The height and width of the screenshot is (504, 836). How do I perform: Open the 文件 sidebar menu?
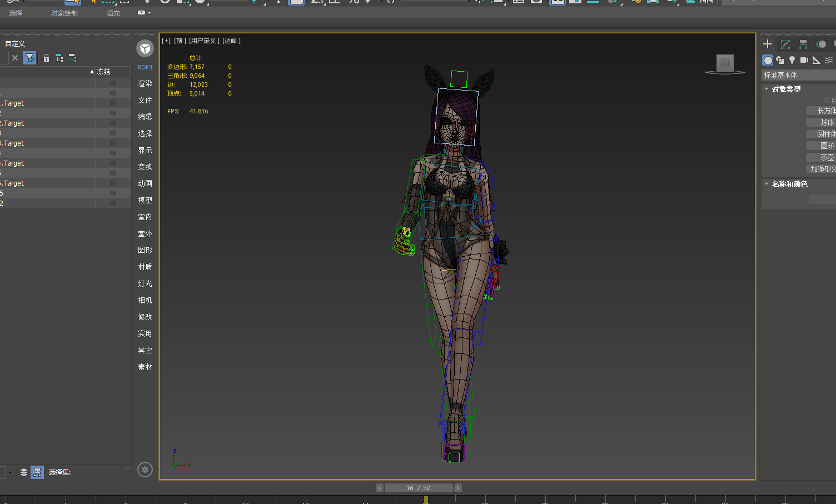point(145,100)
